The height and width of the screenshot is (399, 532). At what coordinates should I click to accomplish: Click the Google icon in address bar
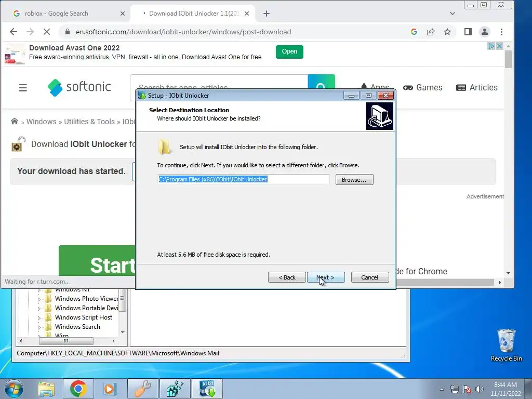pos(414,32)
